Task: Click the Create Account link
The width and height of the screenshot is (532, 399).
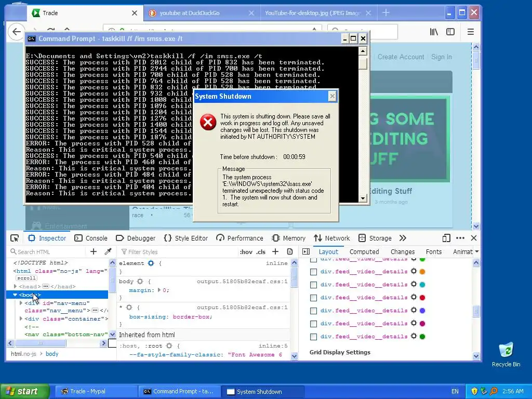Action: pyautogui.click(x=401, y=57)
